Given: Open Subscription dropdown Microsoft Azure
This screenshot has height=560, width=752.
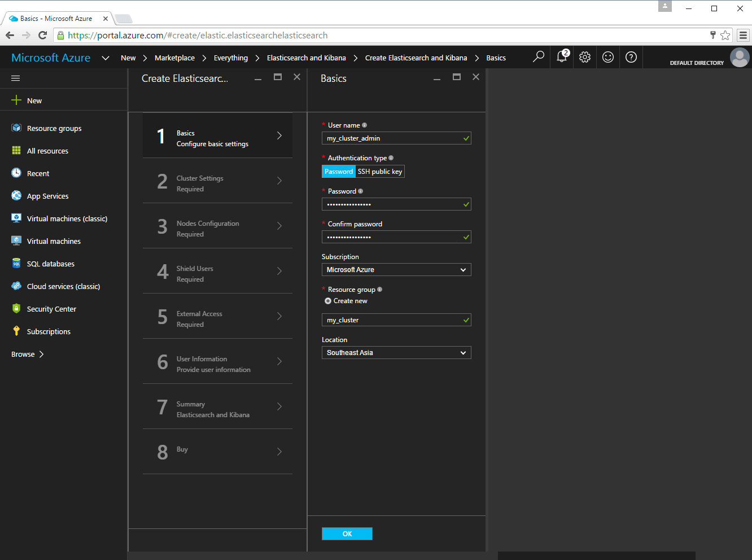Looking at the screenshot, I should (x=396, y=270).
